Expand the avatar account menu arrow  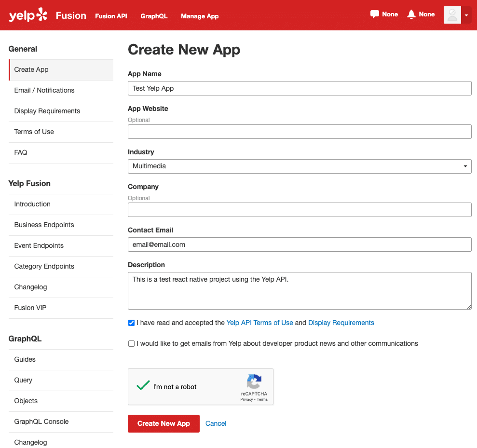(467, 15)
